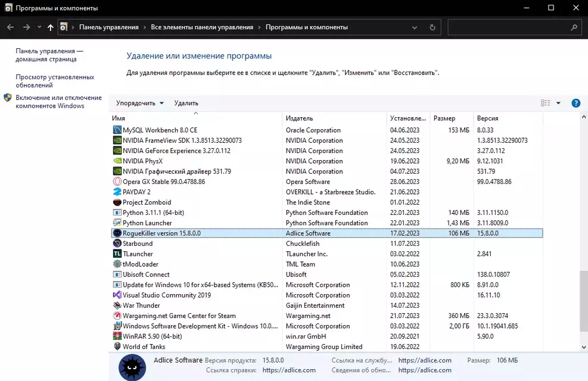This screenshot has width=588, height=381.
Task: Select the NVIDIA PhysX icon
Action: [x=117, y=161]
